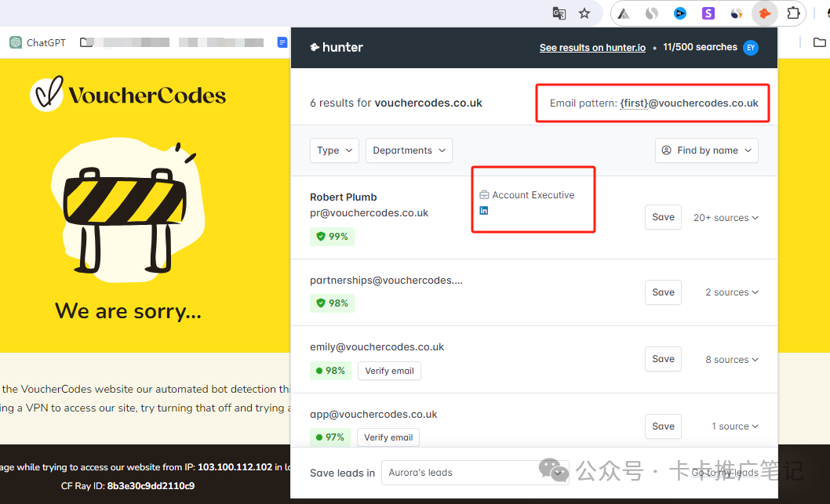Click the EY account avatar
830x504 pixels.
(x=751, y=48)
